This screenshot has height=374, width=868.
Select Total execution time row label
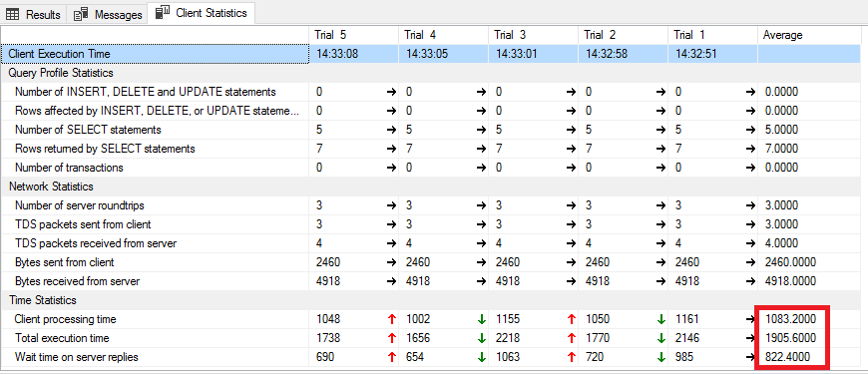(62, 338)
